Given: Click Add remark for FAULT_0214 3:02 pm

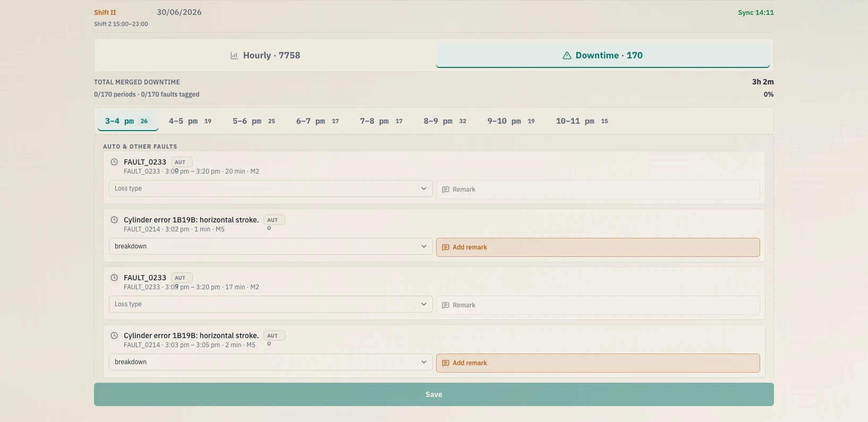Looking at the screenshot, I should 598,247.
